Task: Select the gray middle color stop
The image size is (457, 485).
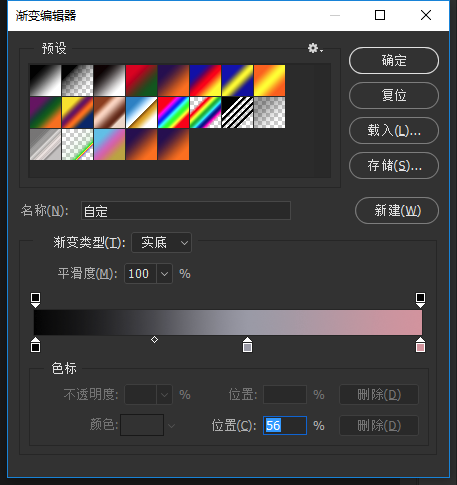Action: [x=247, y=345]
